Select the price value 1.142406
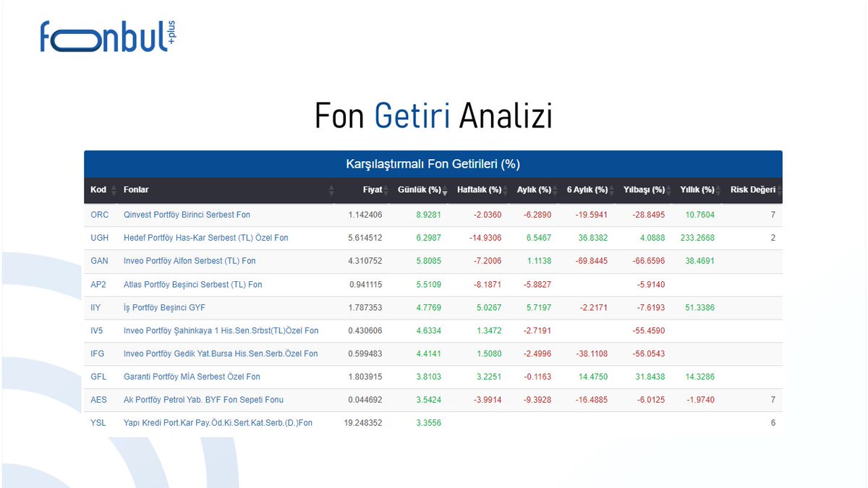 [365, 215]
